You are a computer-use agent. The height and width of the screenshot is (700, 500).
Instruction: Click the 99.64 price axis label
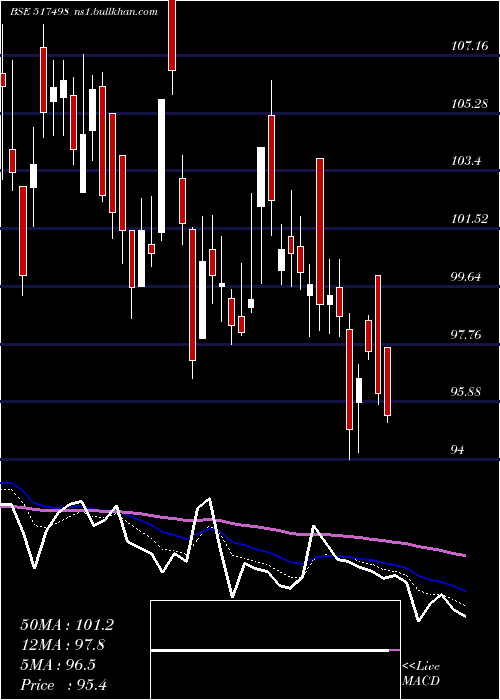[466, 277]
